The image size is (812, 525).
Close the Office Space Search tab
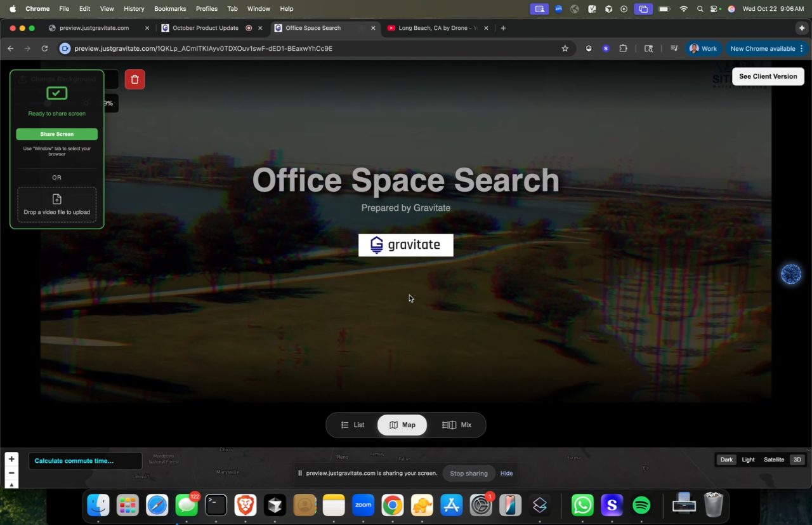[x=373, y=28]
